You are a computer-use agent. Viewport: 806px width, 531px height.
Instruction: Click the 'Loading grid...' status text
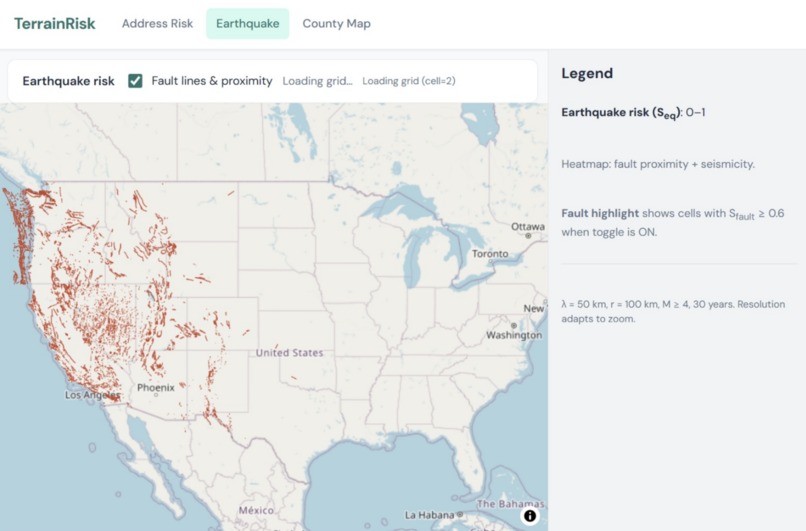(318, 81)
